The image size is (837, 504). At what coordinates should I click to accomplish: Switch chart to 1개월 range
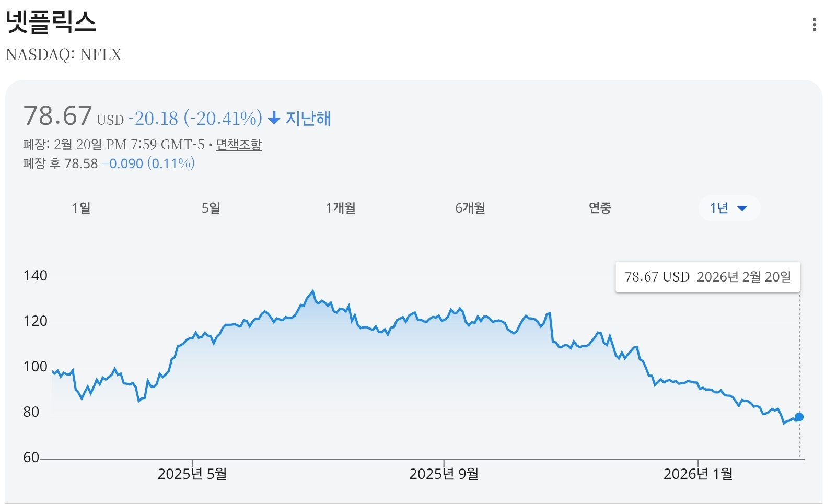tap(341, 208)
